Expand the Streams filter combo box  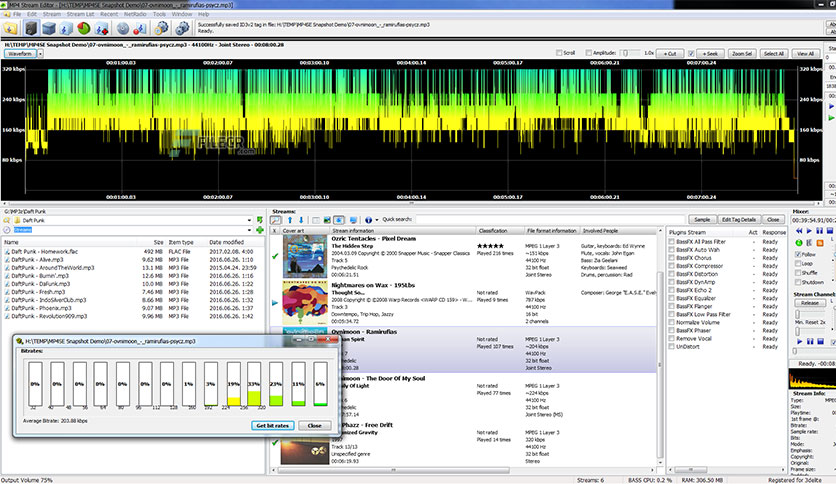(x=249, y=230)
